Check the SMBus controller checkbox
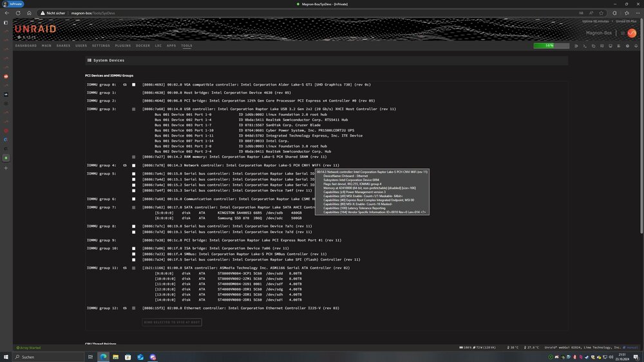 [x=133, y=254]
